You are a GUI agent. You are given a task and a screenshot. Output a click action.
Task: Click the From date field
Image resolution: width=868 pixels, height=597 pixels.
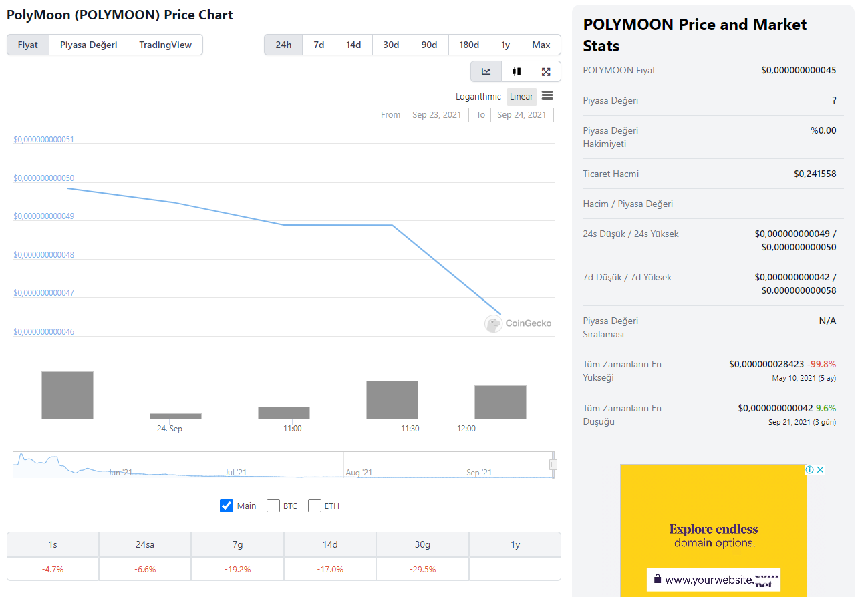(437, 115)
